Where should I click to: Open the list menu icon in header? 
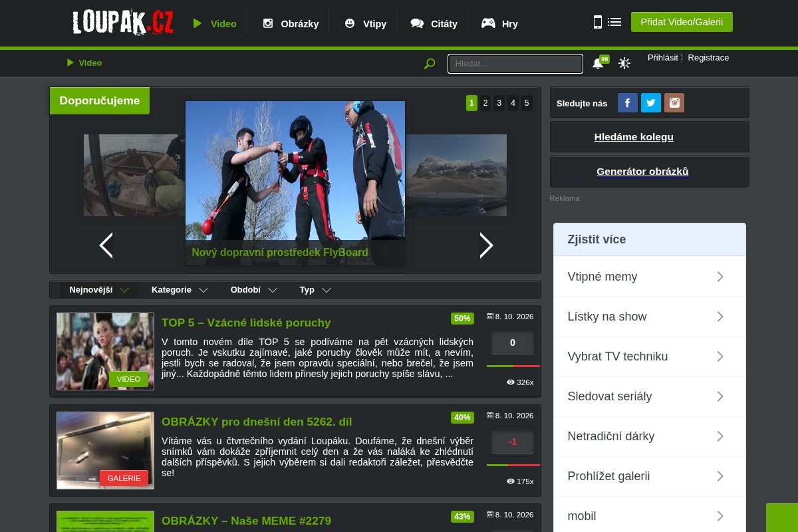pos(614,22)
